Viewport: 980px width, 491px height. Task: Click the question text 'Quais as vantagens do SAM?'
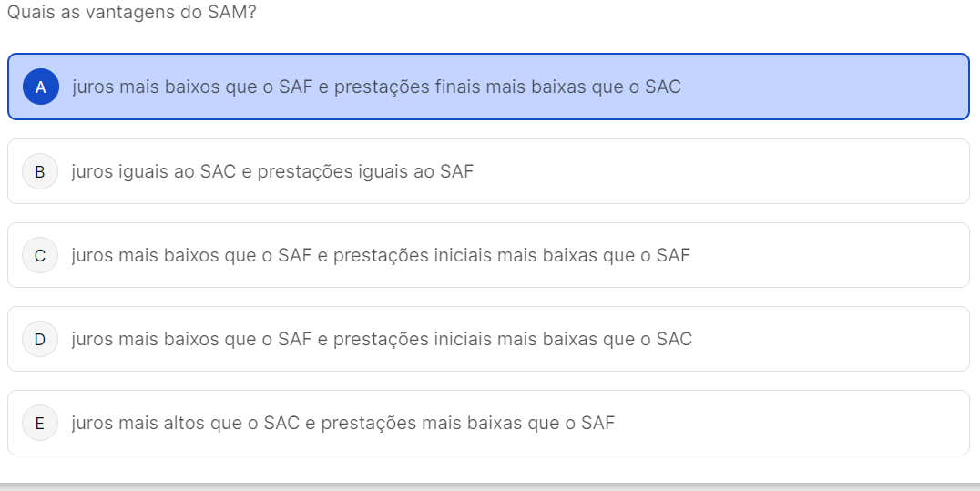point(131,15)
